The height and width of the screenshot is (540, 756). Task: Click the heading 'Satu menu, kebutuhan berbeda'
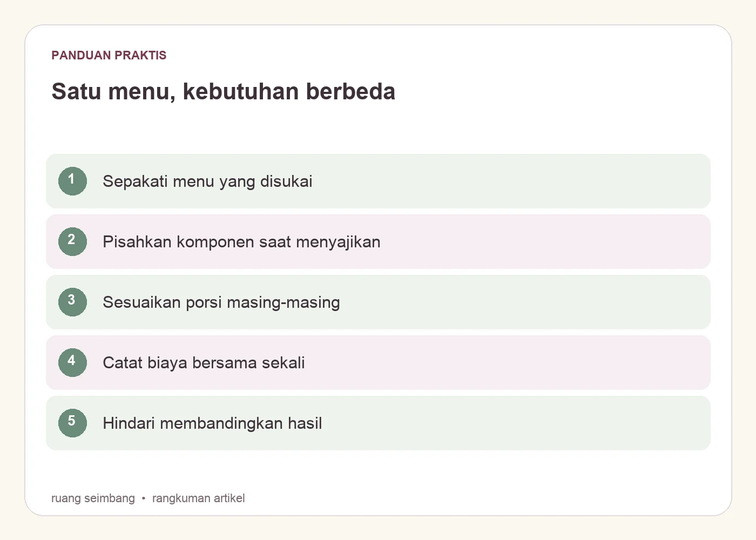point(224,91)
